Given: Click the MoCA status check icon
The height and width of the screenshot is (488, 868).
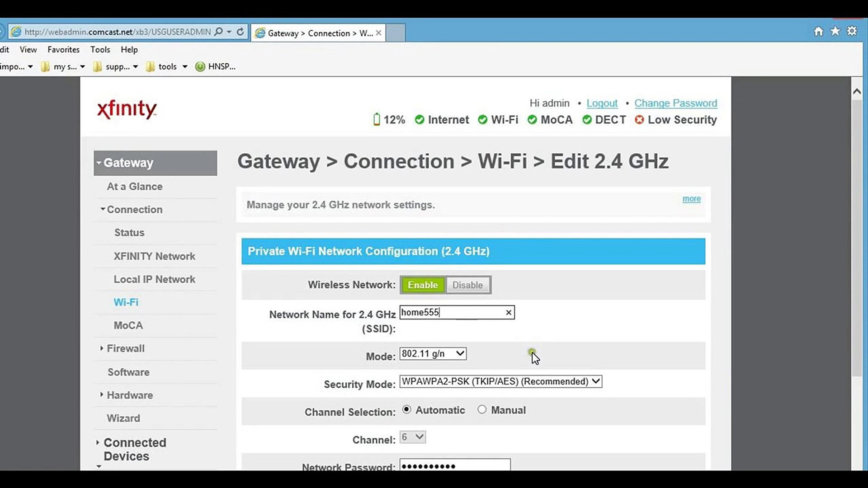Looking at the screenshot, I should [x=532, y=120].
